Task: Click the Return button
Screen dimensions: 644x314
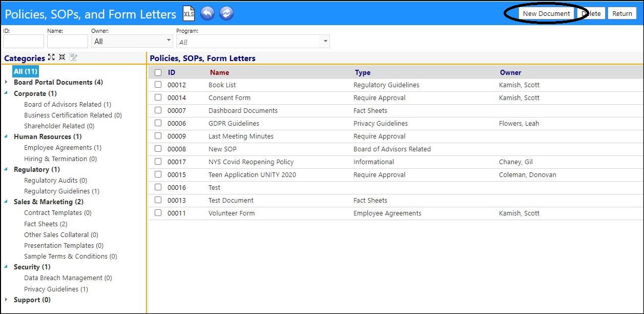Action: tap(622, 13)
